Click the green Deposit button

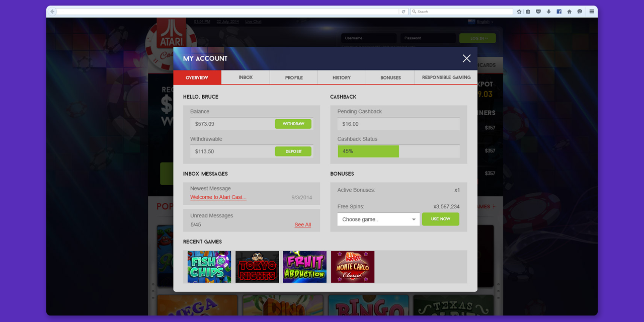(293, 151)
